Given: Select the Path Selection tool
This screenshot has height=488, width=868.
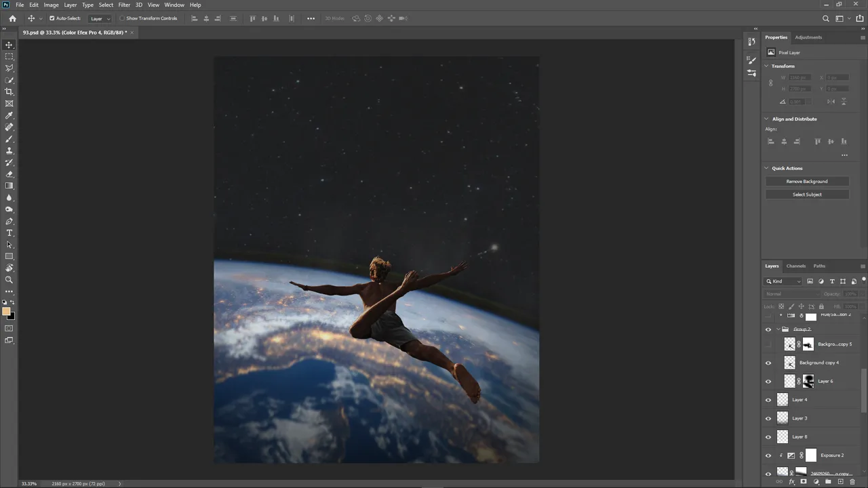Looking at the screenshot, I should point(9,245).
